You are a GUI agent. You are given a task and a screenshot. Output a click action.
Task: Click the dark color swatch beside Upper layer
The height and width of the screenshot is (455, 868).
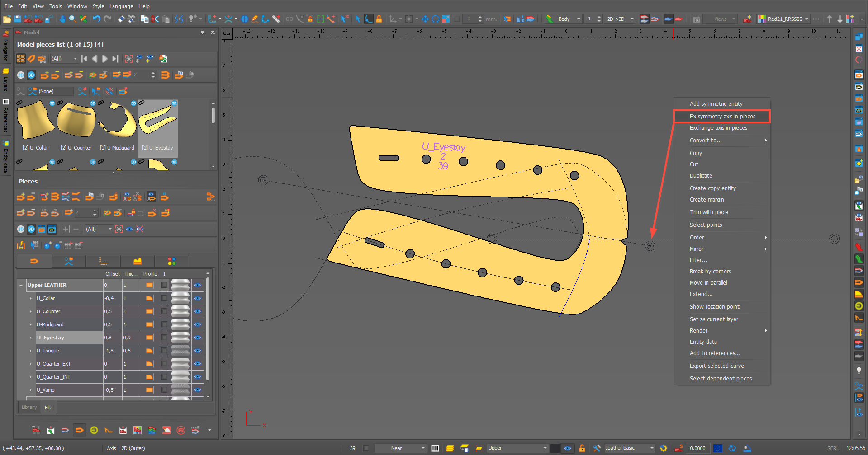[555, 448]
